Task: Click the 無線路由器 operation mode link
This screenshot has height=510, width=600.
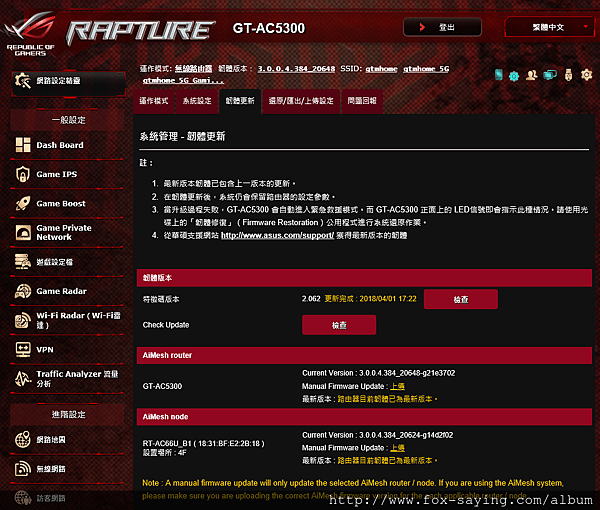Action: click(x=193, y=69)
